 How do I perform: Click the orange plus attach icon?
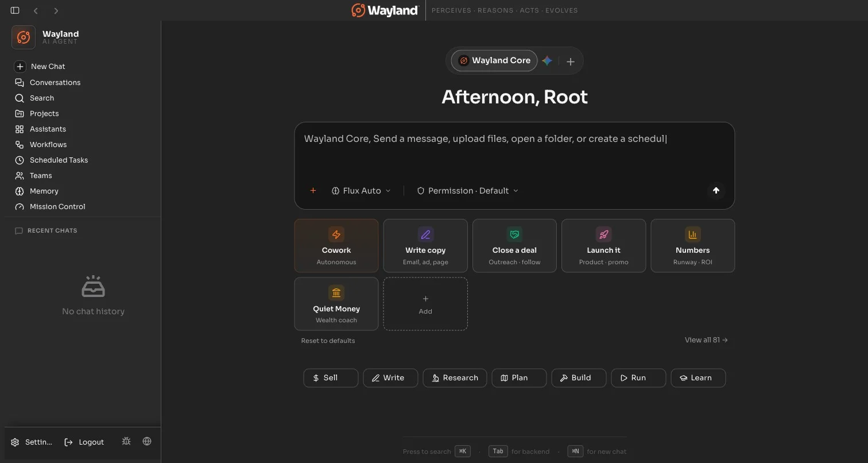click(x=313, y=191)
